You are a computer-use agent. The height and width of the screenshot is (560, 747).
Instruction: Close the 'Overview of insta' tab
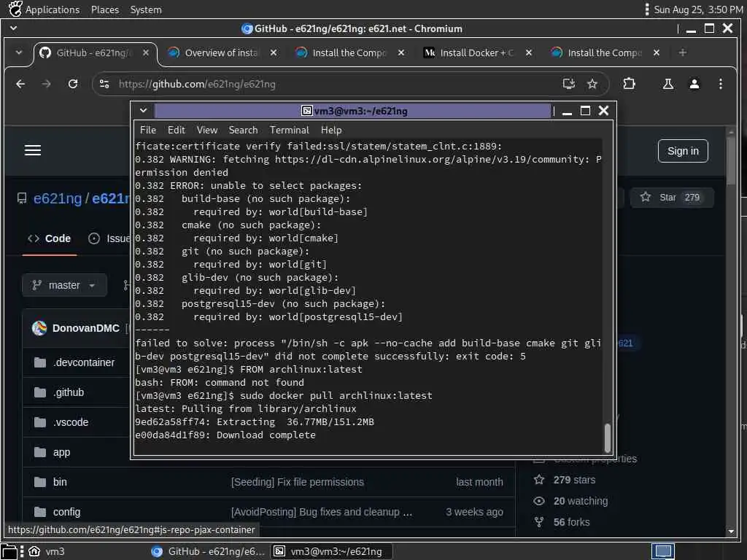coord(274,52)
